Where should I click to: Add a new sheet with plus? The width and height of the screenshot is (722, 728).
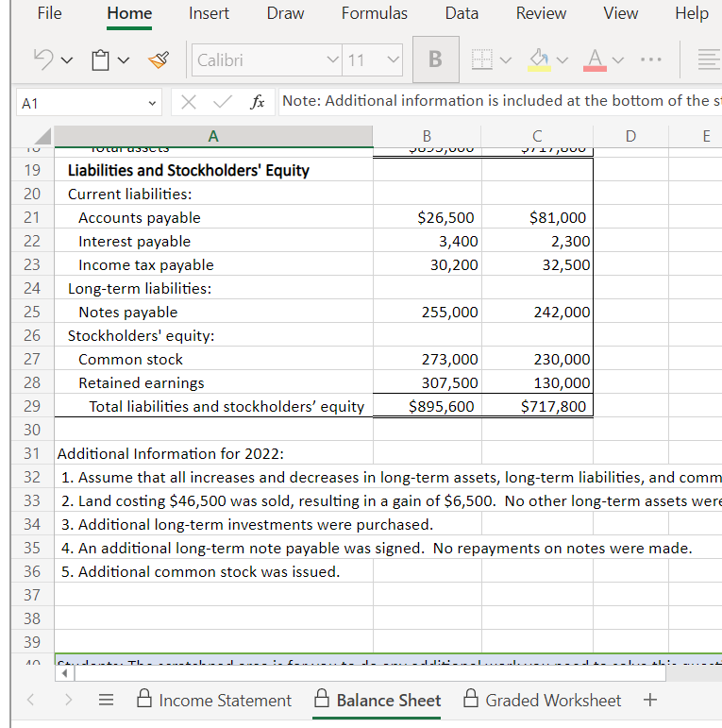tap(650, 700)
